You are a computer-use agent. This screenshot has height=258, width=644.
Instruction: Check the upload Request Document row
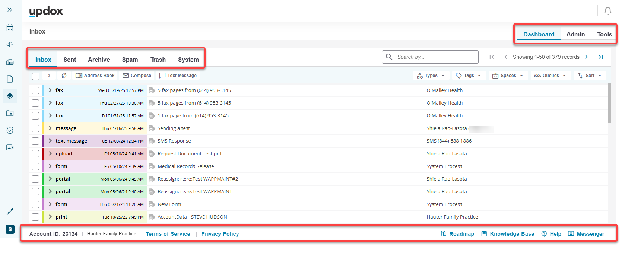[x=35, y=154]
